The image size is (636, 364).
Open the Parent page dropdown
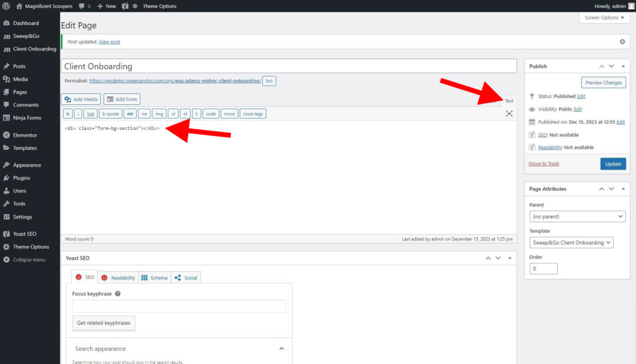click(x=578, y=216)
